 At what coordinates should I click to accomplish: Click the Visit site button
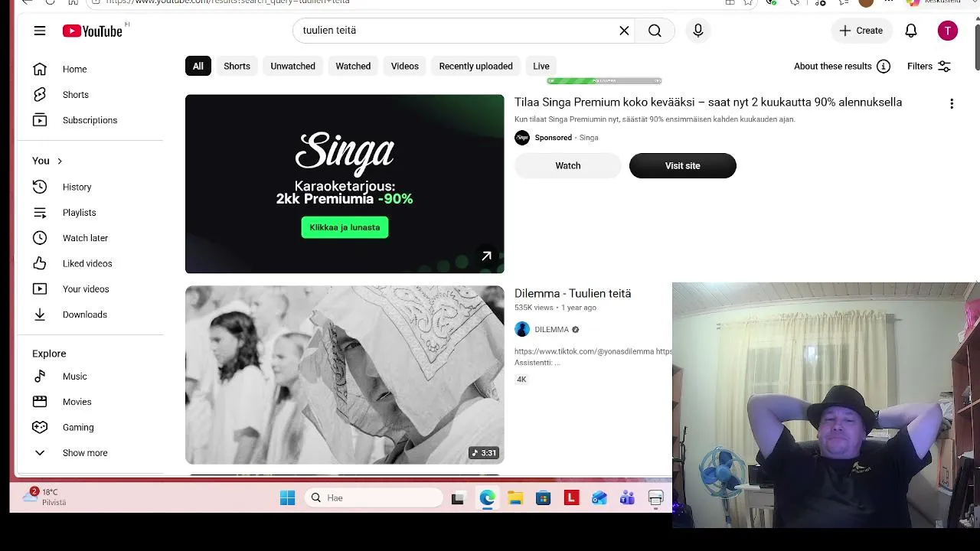[683, 165]
